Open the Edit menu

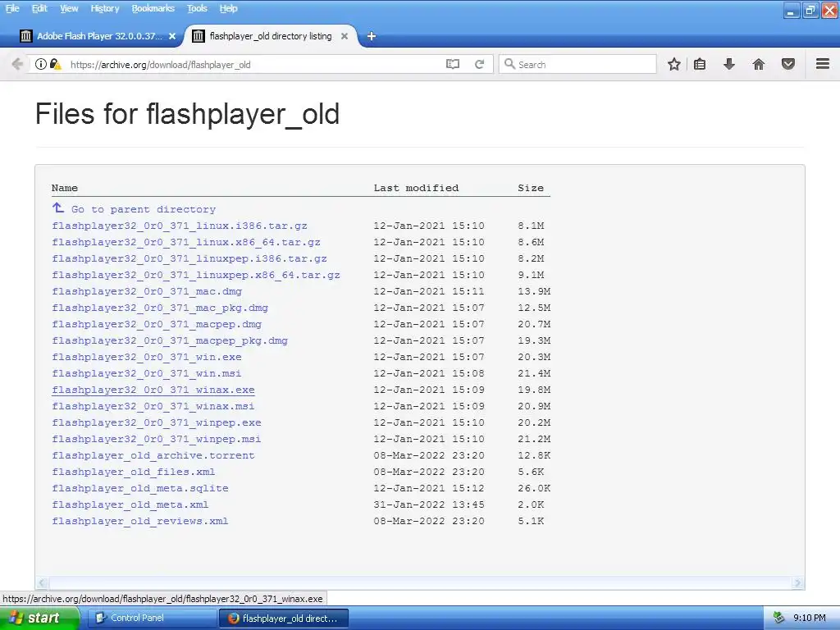(x=39, y=8)
